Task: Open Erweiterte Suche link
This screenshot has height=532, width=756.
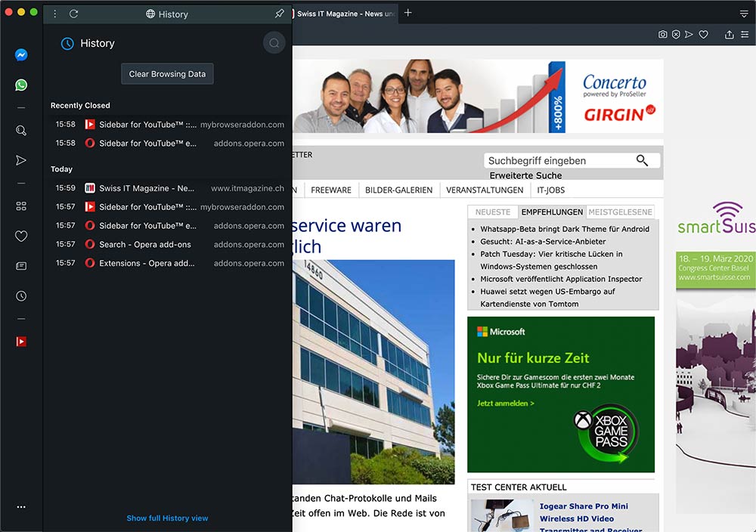Action: tap(525, 175)
